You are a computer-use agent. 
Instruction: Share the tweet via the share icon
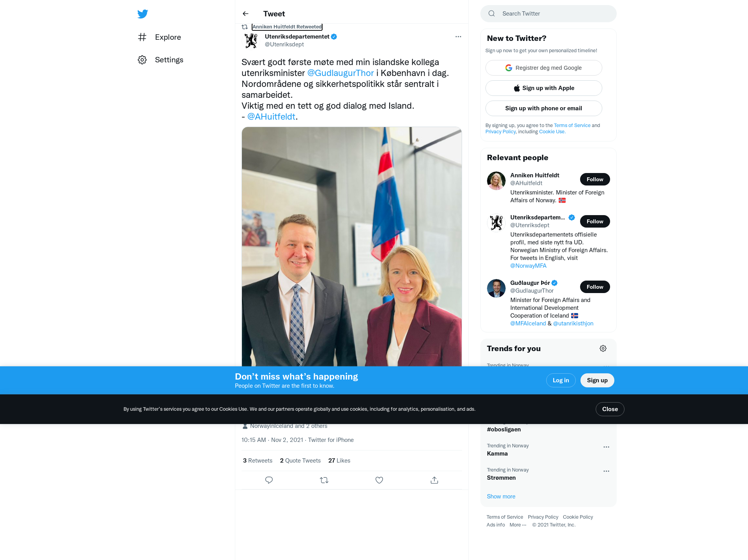[x=434, y=480]
